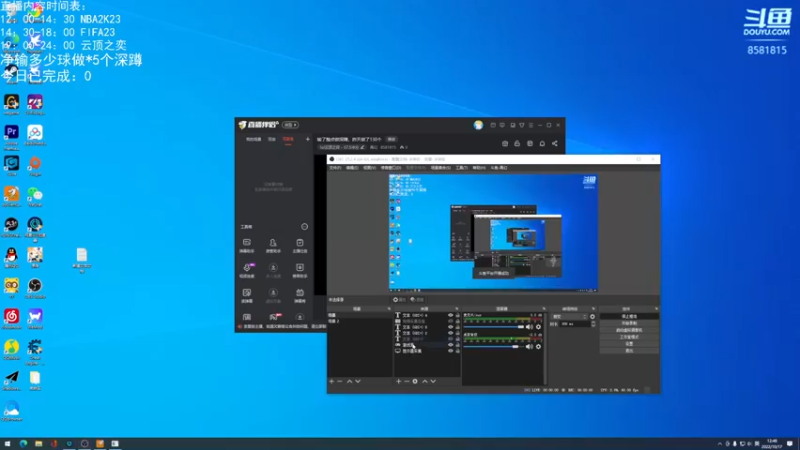
Task: Open source properties gear in OBS Sources toolbar
Action: (415, 381)
